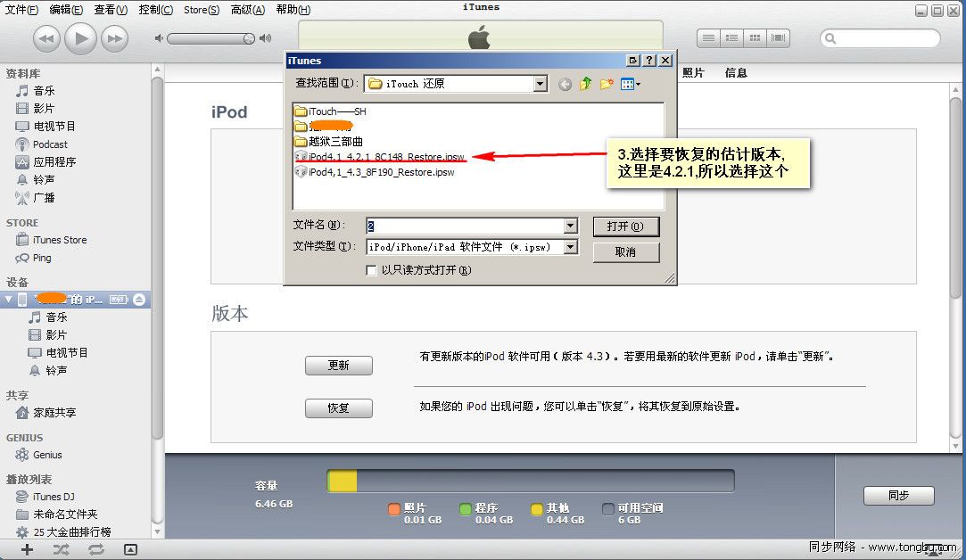Click the 恢复 button
Screen dimensions: 966x560
point(338,408)
